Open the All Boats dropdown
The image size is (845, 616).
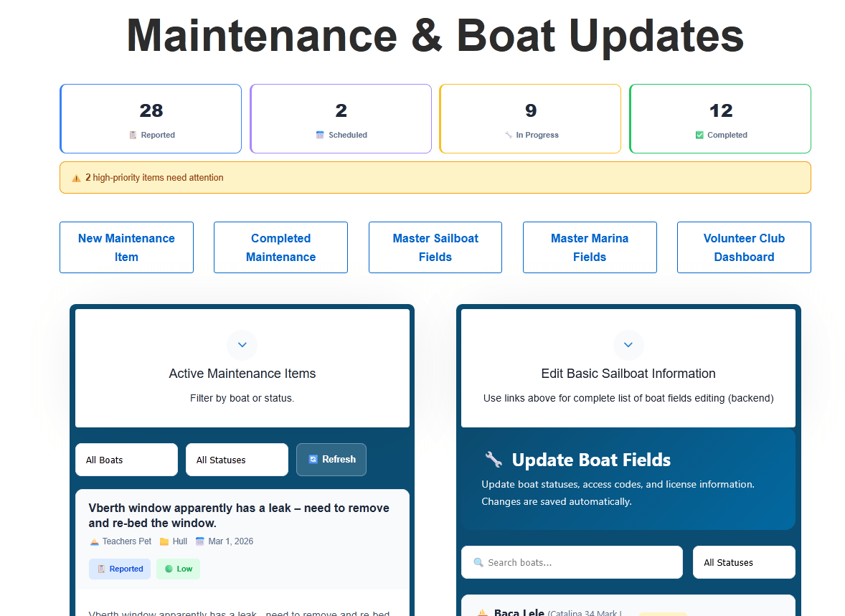coord(126,459)
